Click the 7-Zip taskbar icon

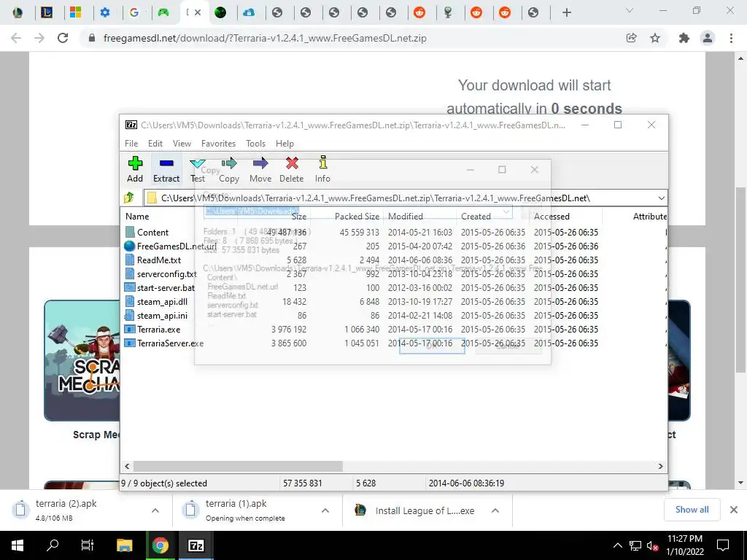[x=196, y=545]
